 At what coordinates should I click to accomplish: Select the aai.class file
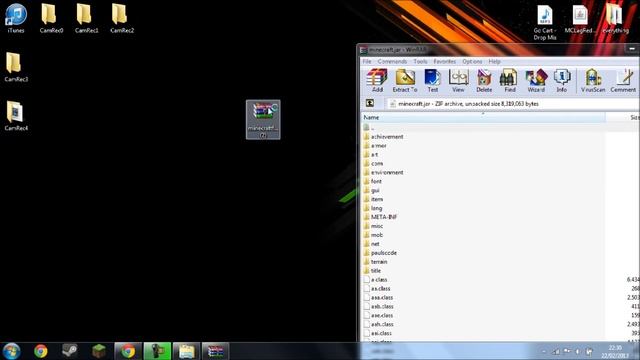377,333
